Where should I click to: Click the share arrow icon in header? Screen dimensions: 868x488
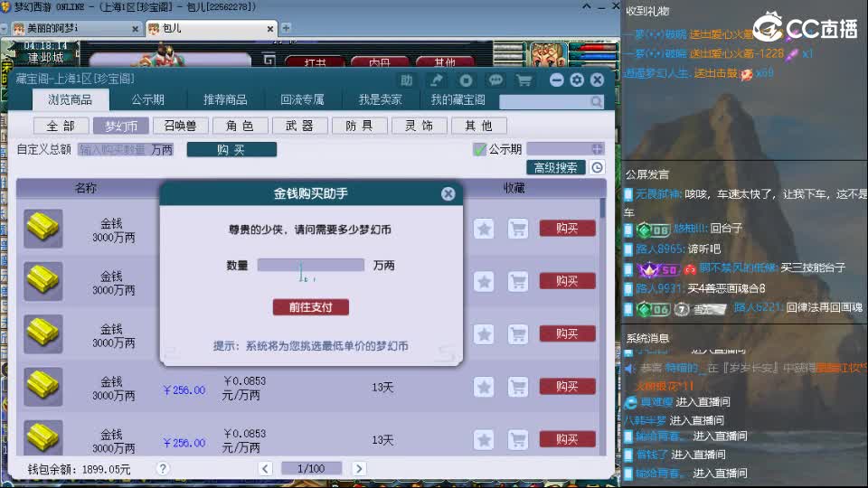tap(436, 80)
